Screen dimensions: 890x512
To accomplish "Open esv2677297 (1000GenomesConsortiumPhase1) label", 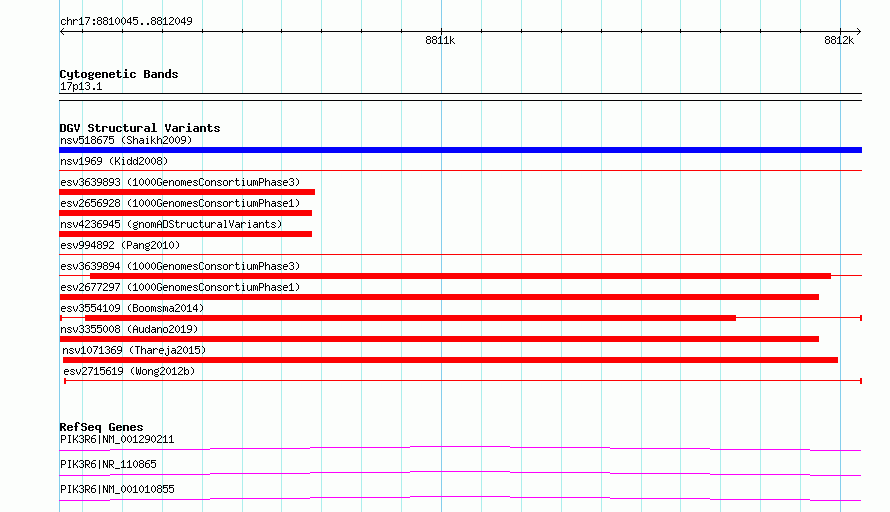I will [x=180, y=287].
